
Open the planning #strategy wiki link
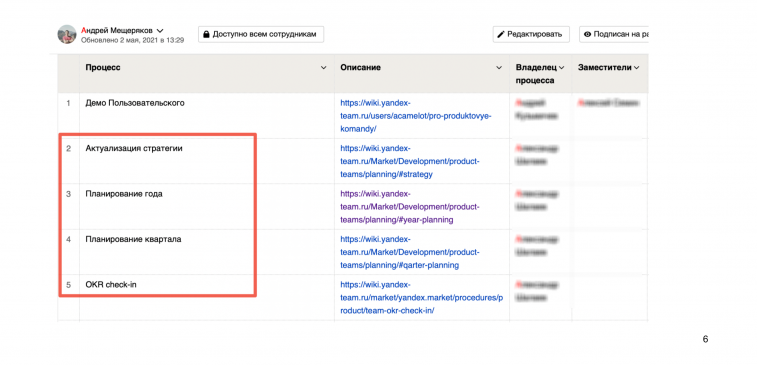pyautogui.click(x=410, y=161)
